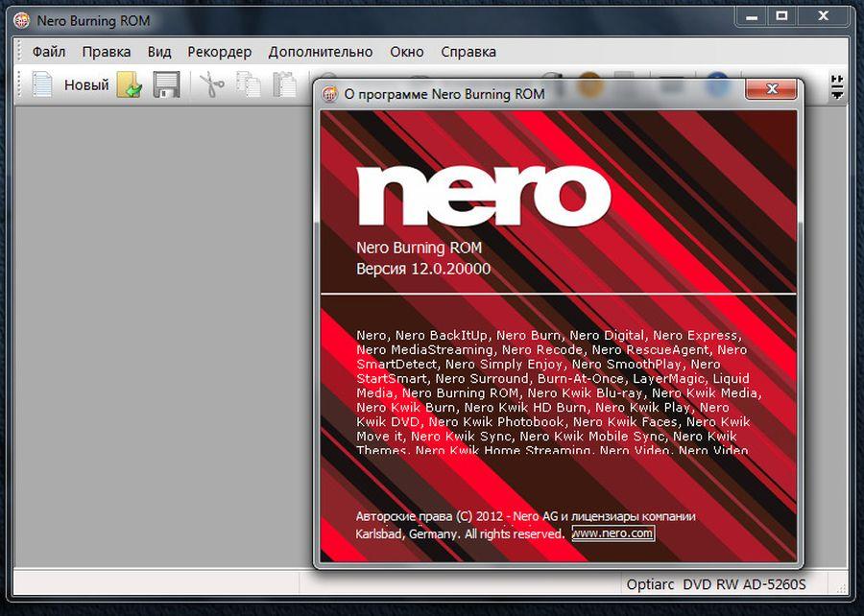Select the Optiarc DVD RW AD-5260S recorder in the status bar

coord(715,584)
